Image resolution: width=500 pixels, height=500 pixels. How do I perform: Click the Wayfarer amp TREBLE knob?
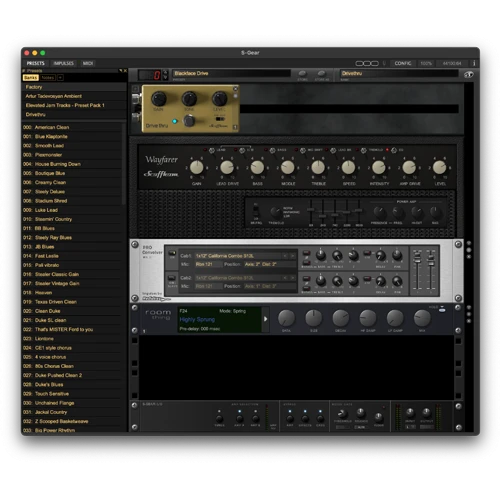[x=318, y=167]
